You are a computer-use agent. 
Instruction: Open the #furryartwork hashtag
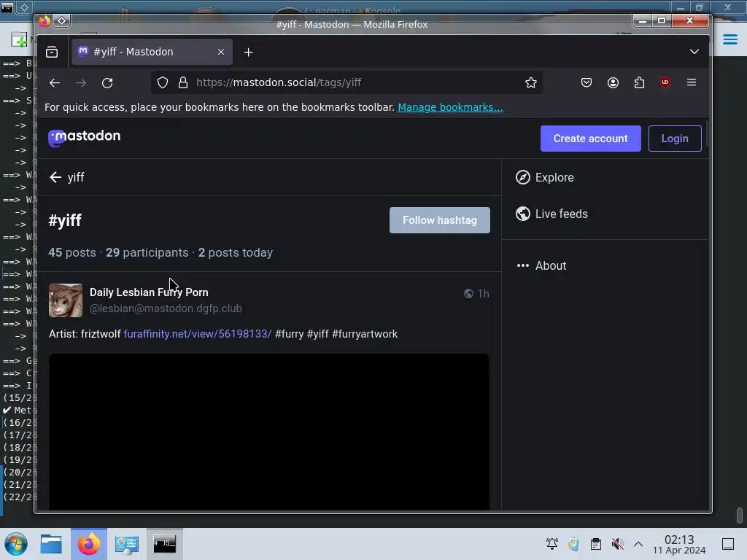point(365,334)
